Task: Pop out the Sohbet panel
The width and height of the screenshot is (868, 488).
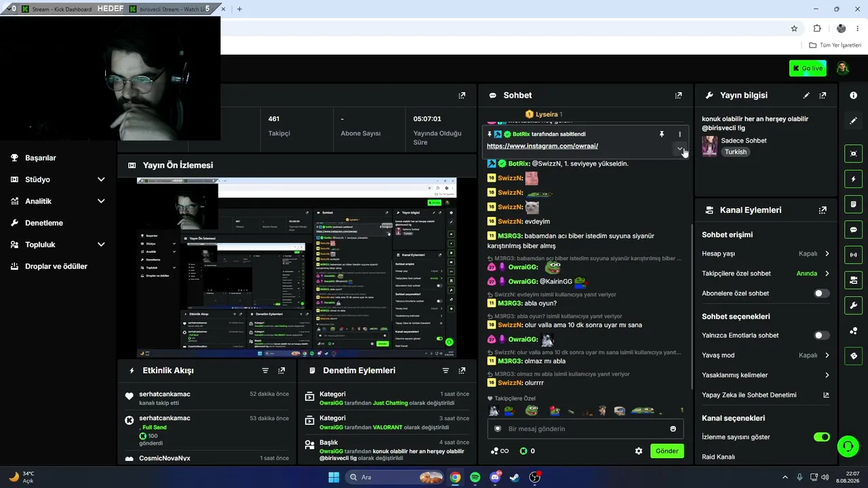Action: click(x=678, y=96)
